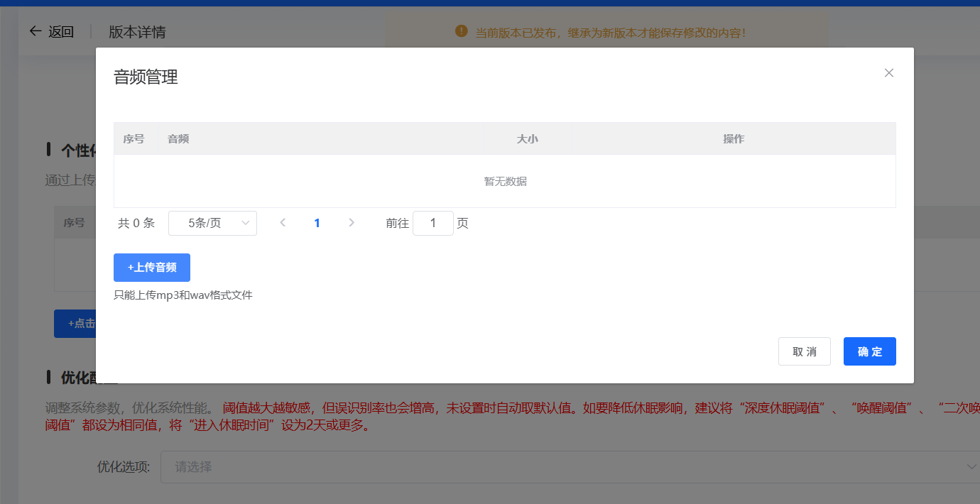The width and height of the screenshot is (980, 504).
Task: Click the next page arrow in pagination
Action: click(x=352, y=222)
